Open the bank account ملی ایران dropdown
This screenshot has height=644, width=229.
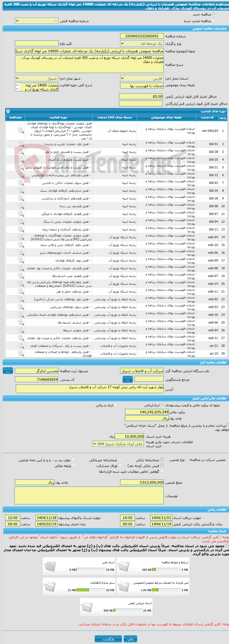tap(118, 444)
